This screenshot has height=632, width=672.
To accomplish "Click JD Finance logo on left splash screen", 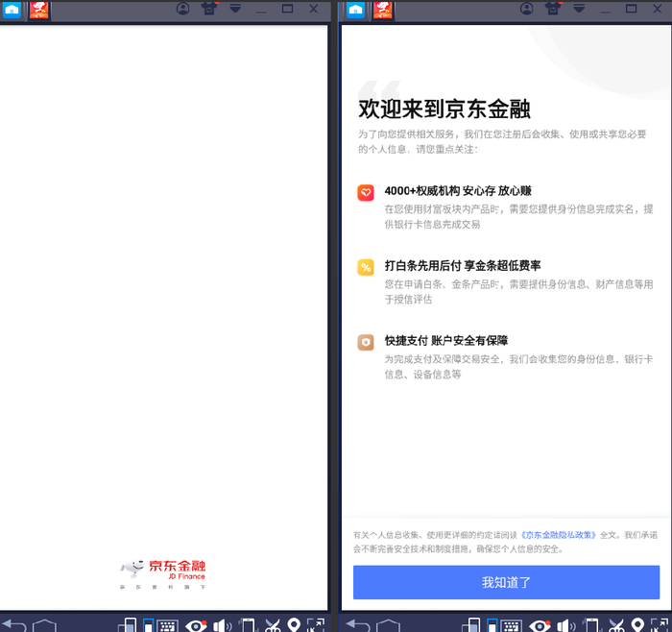I will pyautogui.click(x=163, y=574).
